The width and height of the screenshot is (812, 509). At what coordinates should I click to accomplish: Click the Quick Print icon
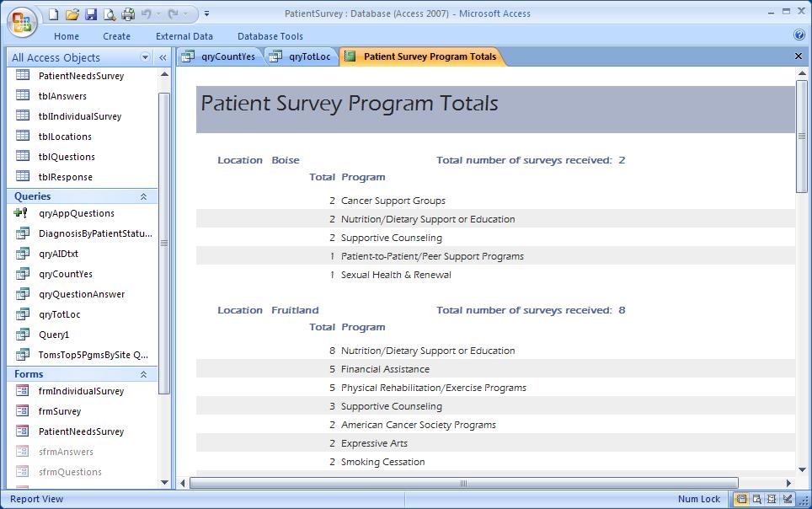127,14
